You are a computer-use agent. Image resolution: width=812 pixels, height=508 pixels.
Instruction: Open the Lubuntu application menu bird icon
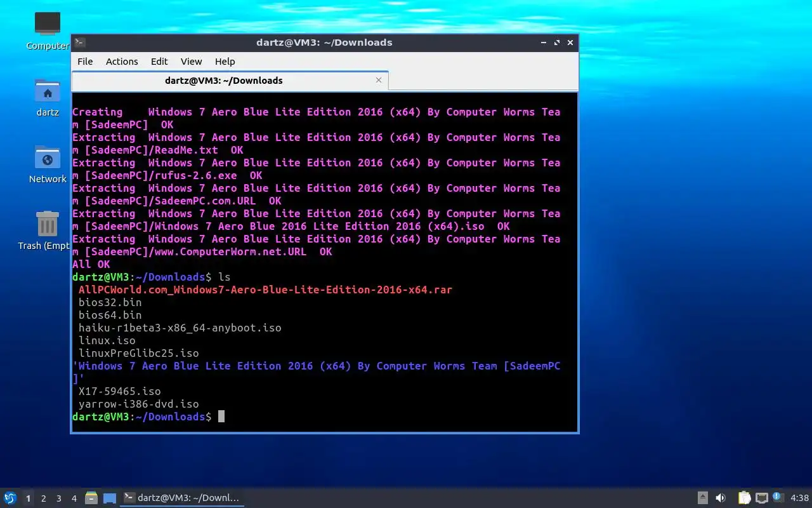10,498
